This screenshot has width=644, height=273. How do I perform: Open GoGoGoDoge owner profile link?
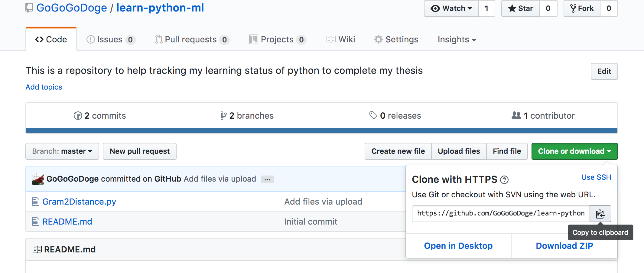72,8
